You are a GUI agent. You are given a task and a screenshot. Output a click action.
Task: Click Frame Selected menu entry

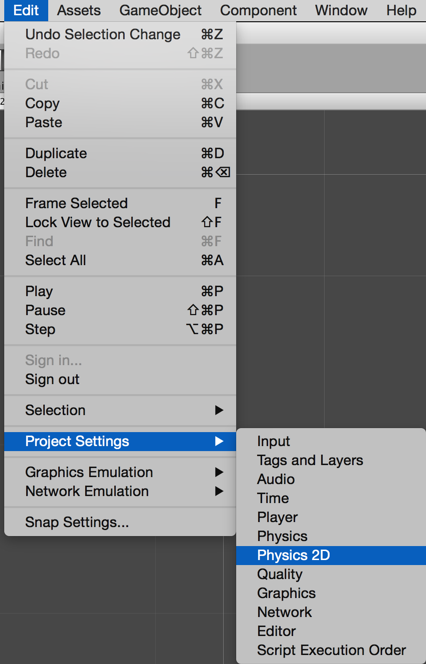point(120,203)
